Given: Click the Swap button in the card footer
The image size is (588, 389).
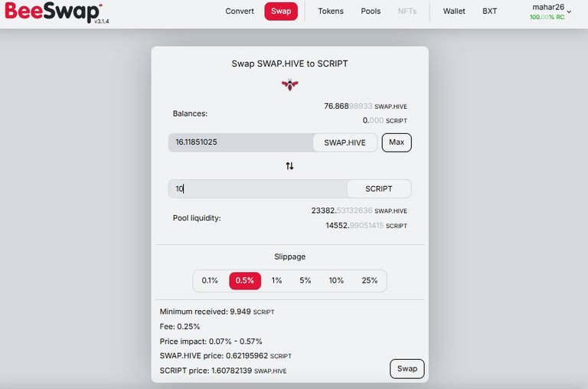Looking at the screenshot, I should coord(407,369).
